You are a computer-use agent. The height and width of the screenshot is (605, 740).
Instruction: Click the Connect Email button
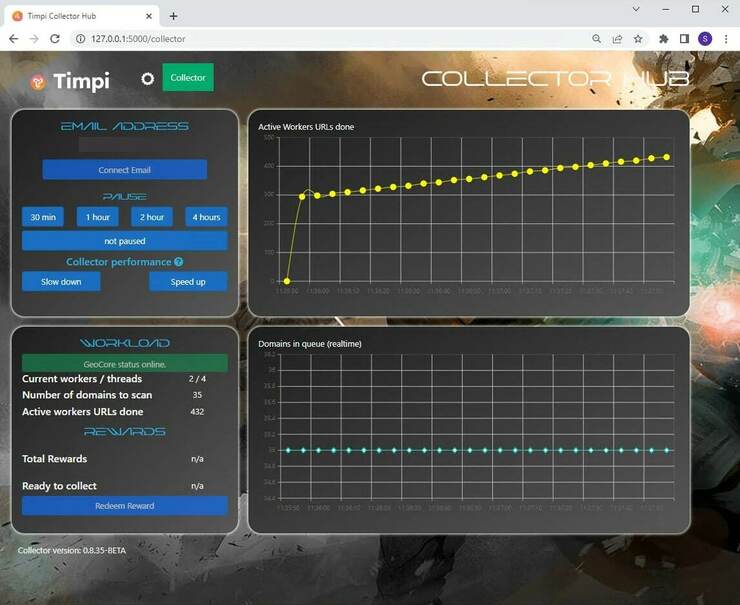(x=125, y=170)
